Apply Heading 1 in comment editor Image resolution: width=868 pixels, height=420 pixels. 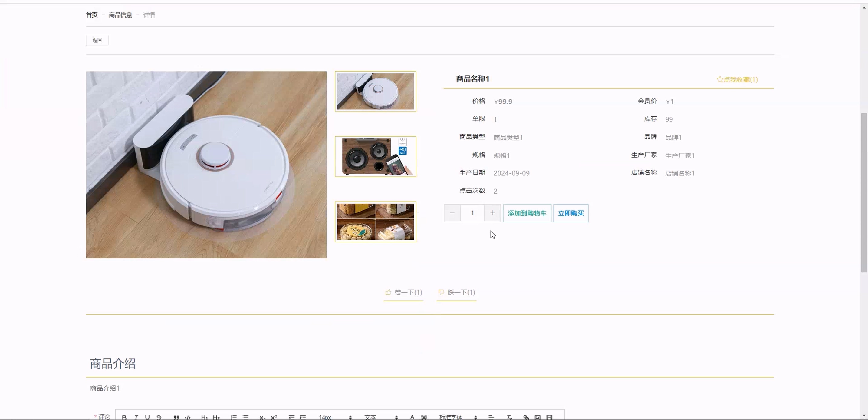(x=204, y=417)
